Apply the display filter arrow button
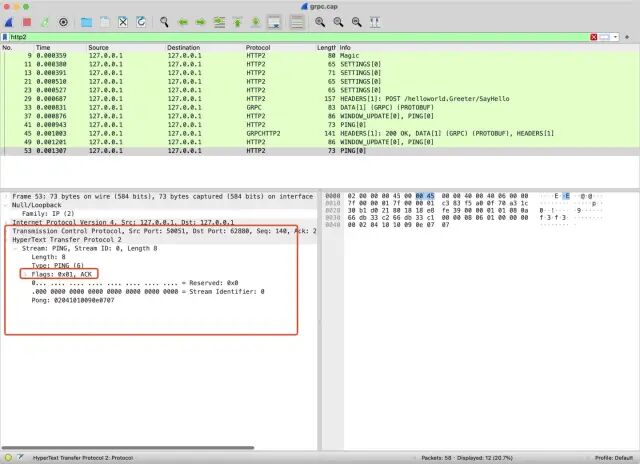Image resolution: width=640 pixels, height=464 pixels. click(x=604, y=37)
